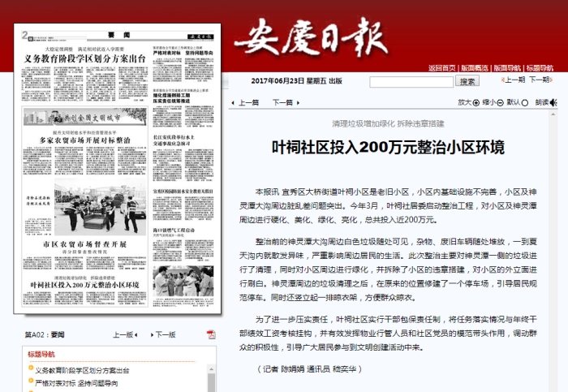Click market inspection photo on page thumbnail
Screen dimensions: 568x392
click(x=101, y=207)
